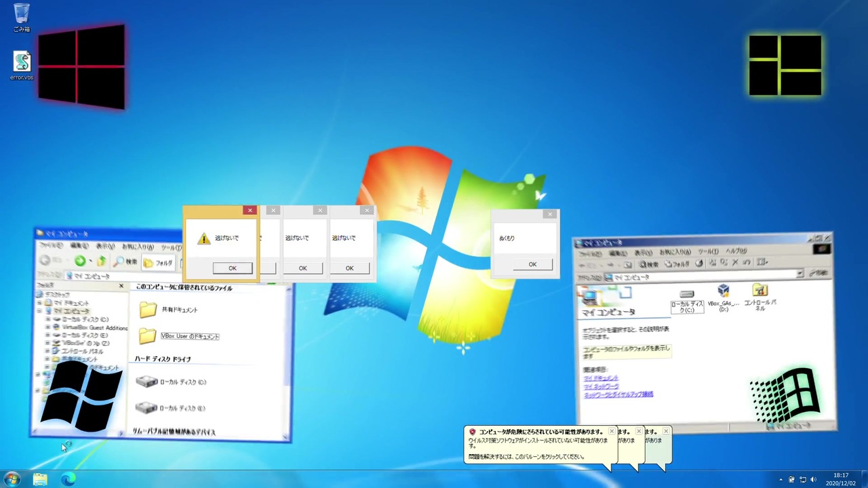Open VBox_GAs (D:) drive in right window
868x488 pixels.
click(x=724, y=298)
